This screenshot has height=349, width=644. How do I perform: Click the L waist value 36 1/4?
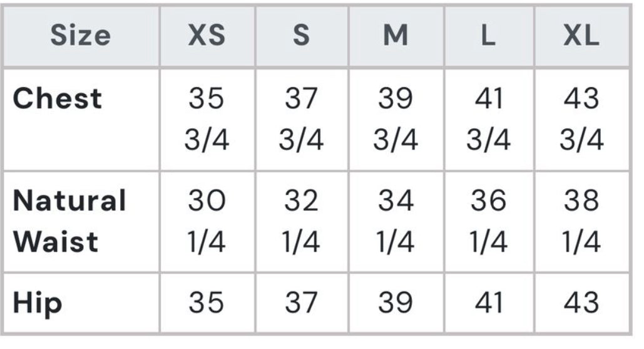489,221
